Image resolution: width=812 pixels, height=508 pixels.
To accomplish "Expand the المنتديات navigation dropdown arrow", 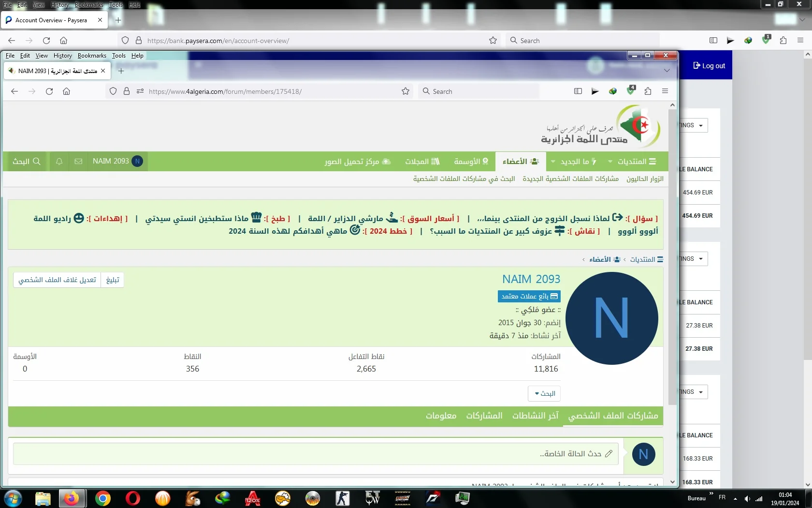I will pos(610,162).
